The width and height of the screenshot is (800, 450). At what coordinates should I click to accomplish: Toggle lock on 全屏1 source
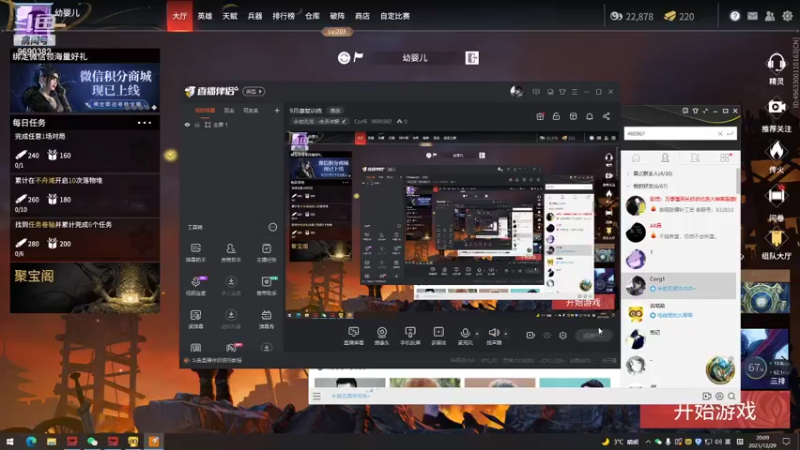[x=197, y=124]
